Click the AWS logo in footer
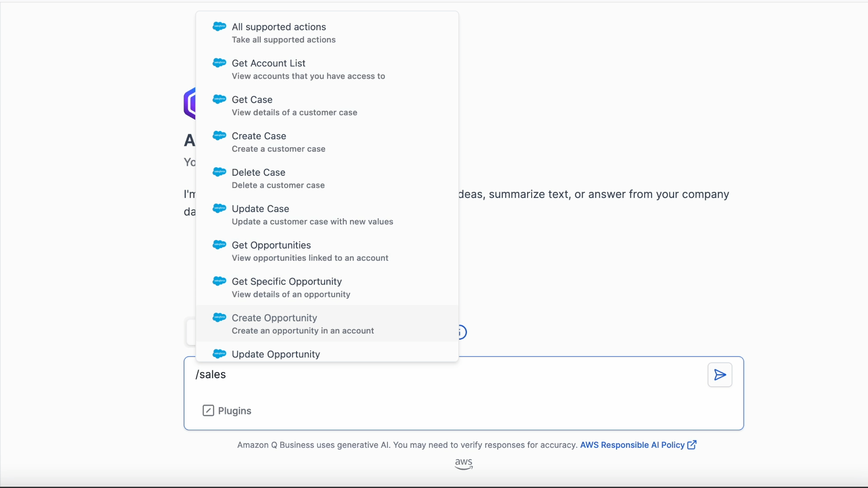Image resolution: width=868 pixels, height=488 pixels. point(463,464)
